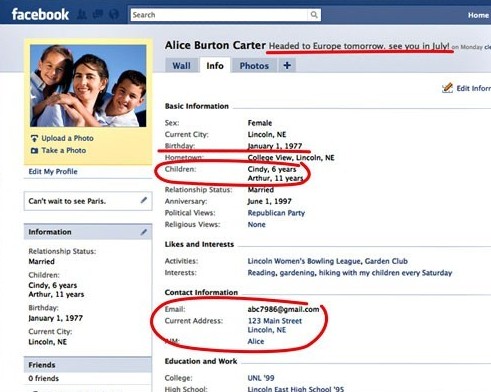This screenshot has height=392, width=491.
Task: Edit the 'Can't wait to see Paris' box pencil
Action: pos(144,200)
